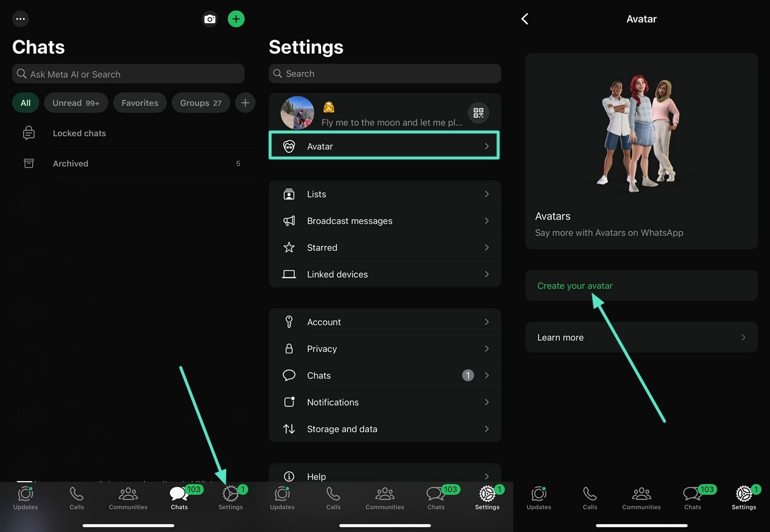Click the Ask Meta AI or Search field
Image resolution: width=770 pixels, height=532 pixels.
click(129, 74)
